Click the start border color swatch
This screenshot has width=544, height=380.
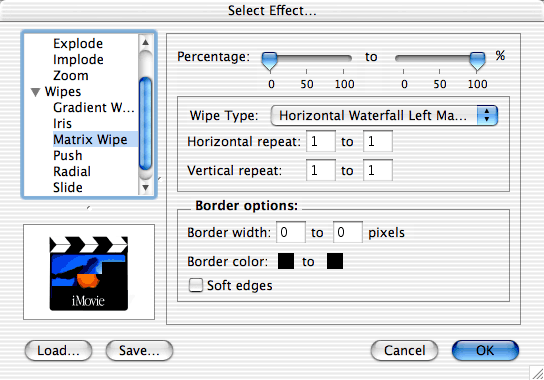tap(286, 261)
